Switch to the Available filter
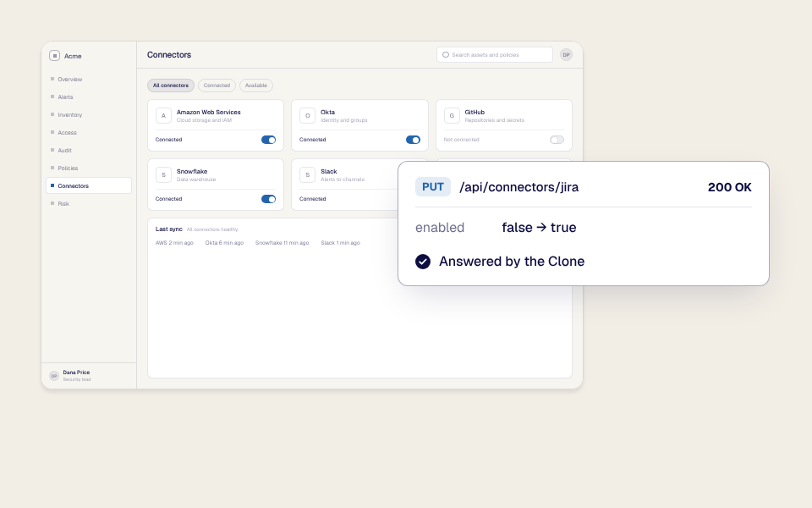 (x=255, y=86)
